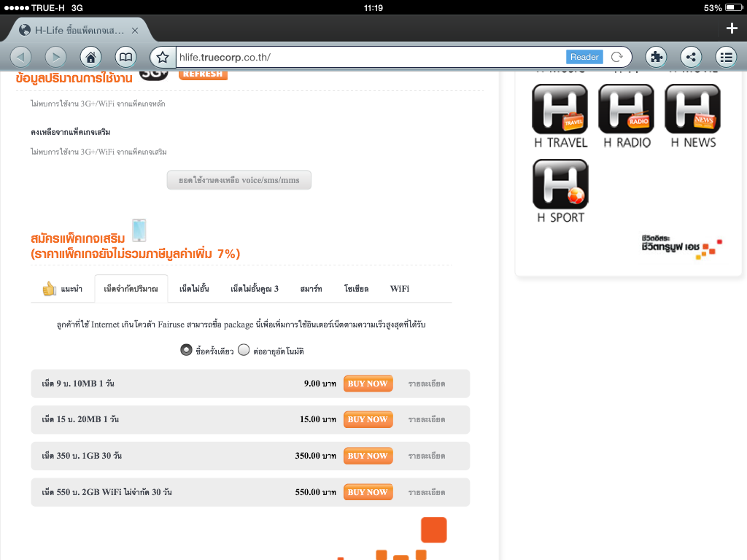Click the text เน็ต 350 บ. 1GB 30 วัน
Screen dimensions: 747x560
82,455
